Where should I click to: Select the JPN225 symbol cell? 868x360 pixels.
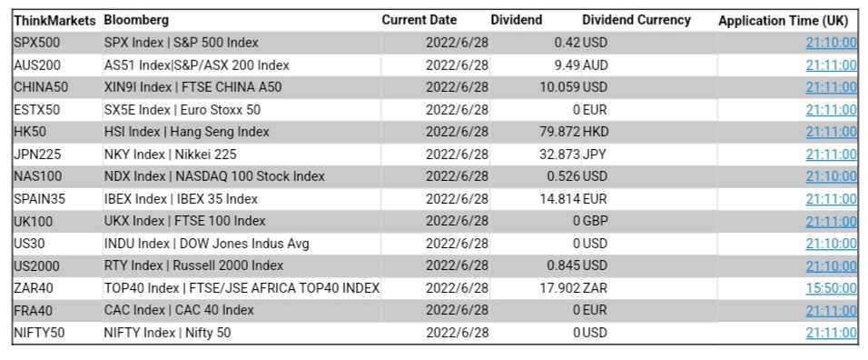coord(57,155)
